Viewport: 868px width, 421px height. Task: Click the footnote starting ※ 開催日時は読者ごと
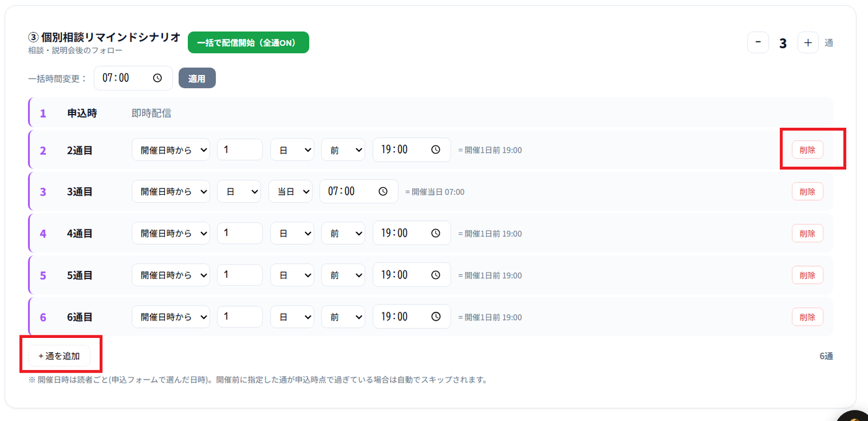257,379
